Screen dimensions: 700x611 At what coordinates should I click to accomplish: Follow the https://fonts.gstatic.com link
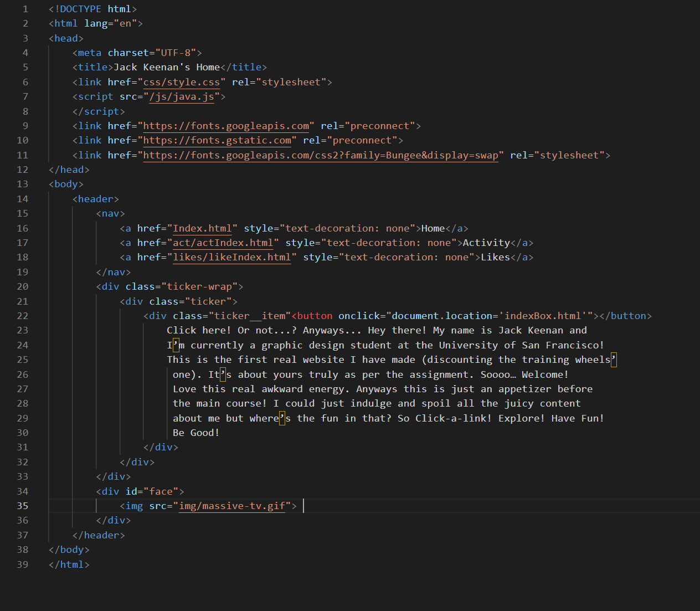tap(217, 140)
